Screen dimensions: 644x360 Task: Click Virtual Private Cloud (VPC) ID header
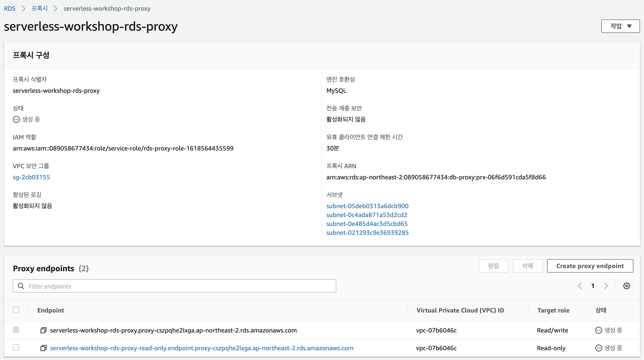coord(460,310)
